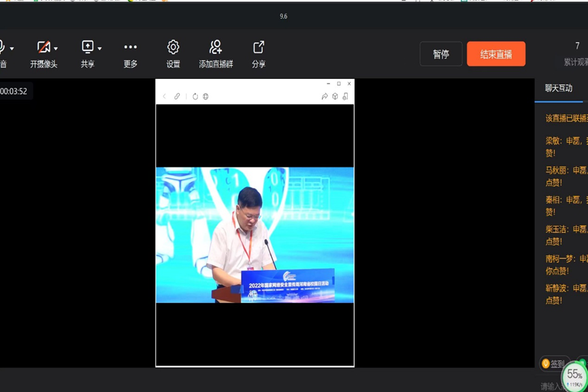
Task: Click the orange 结束直播 end-live button
Action: point(495,54)
